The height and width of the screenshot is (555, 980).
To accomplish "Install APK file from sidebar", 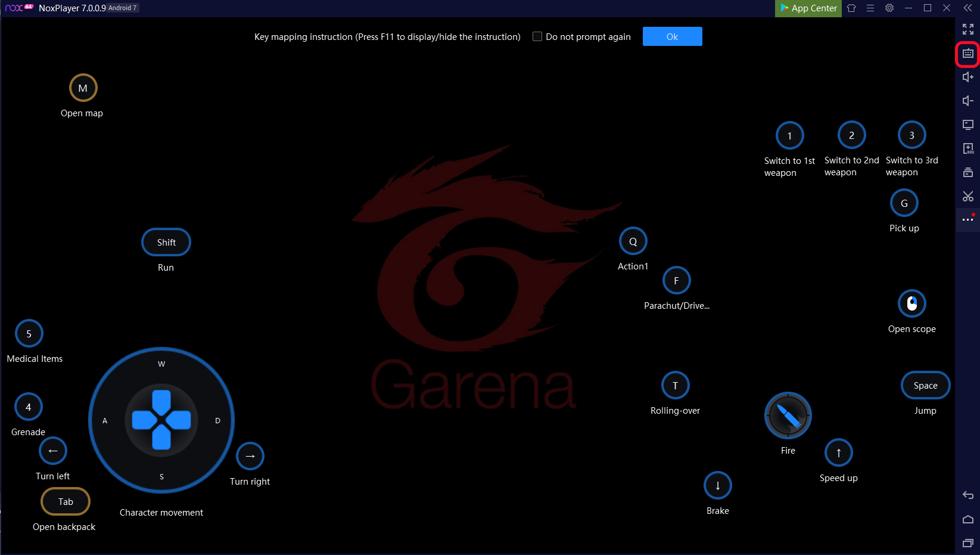I will coord(968,148).
